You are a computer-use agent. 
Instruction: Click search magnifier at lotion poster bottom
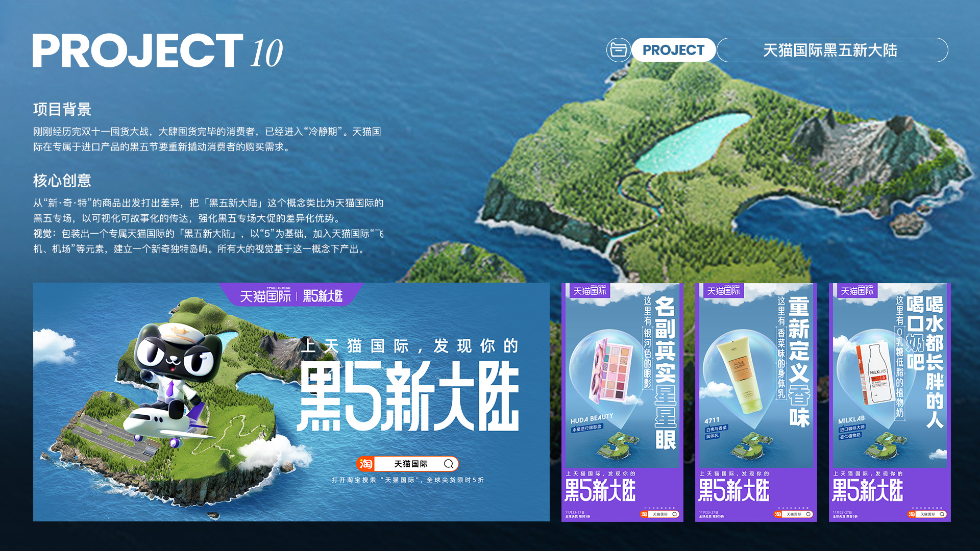click(x=808, y=514)
